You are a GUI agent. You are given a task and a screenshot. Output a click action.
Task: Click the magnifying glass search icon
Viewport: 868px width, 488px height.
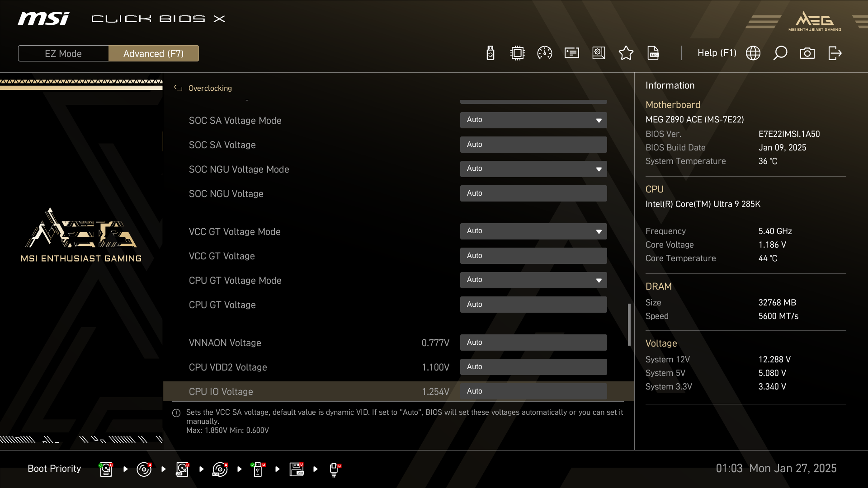coord(780,53)
